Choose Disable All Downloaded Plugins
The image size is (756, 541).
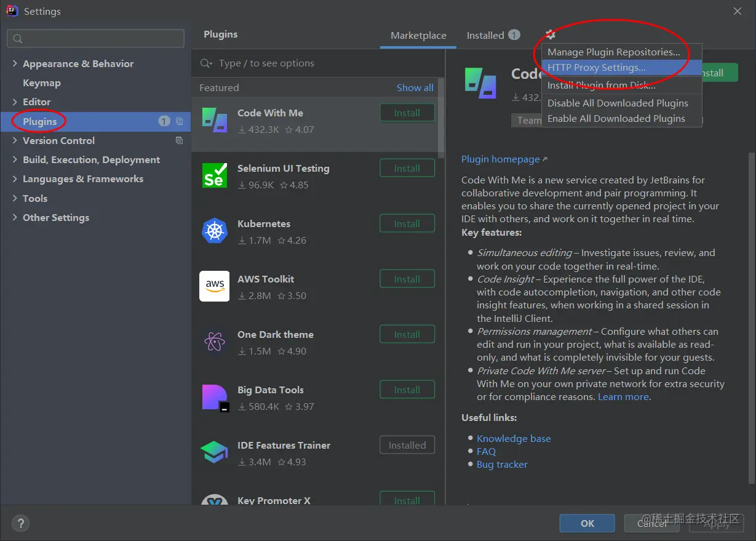pyautogui.click(x=621, y=103)
